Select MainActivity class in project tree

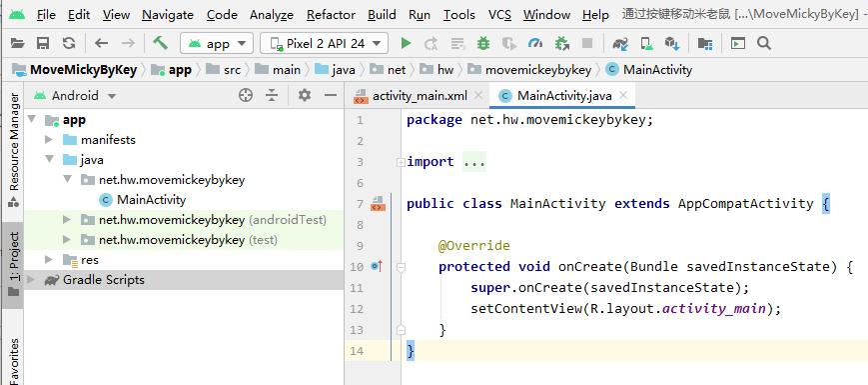click(151, 199)
